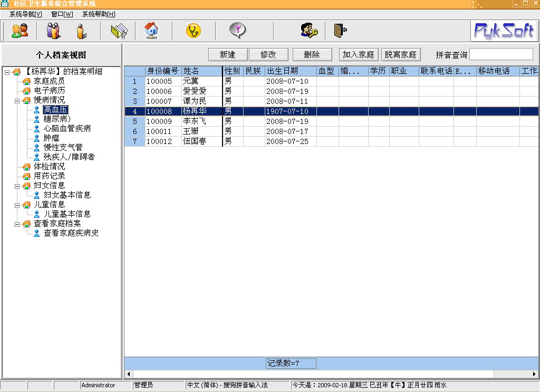Collapse the 慢病情况 tree node
Image resolution: width=540 pixels, height=392 pixels.
pyautogui.click(x=17, y=100)
